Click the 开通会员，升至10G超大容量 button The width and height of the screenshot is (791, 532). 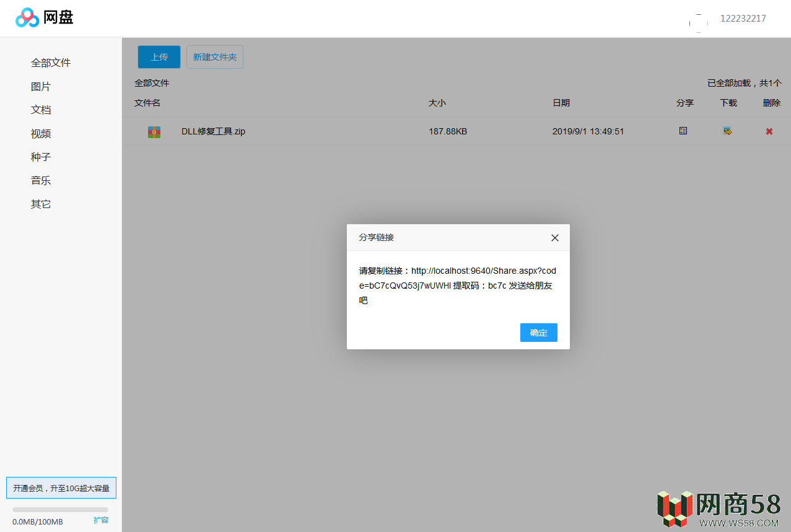click(61, 488)
